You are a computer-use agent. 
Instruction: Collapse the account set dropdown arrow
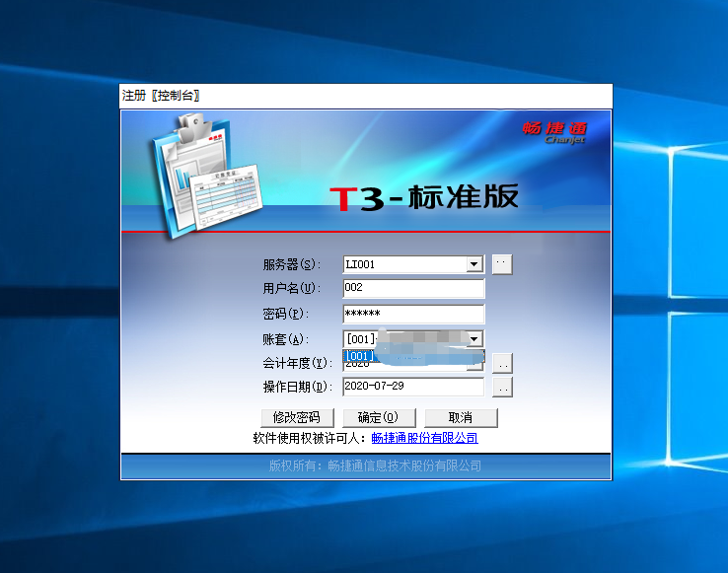pyautogui.click(x=474, y=339)
